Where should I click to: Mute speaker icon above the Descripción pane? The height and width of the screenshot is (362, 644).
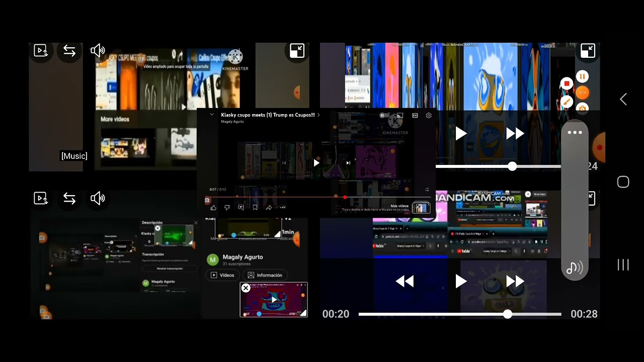tap(98, 199)
